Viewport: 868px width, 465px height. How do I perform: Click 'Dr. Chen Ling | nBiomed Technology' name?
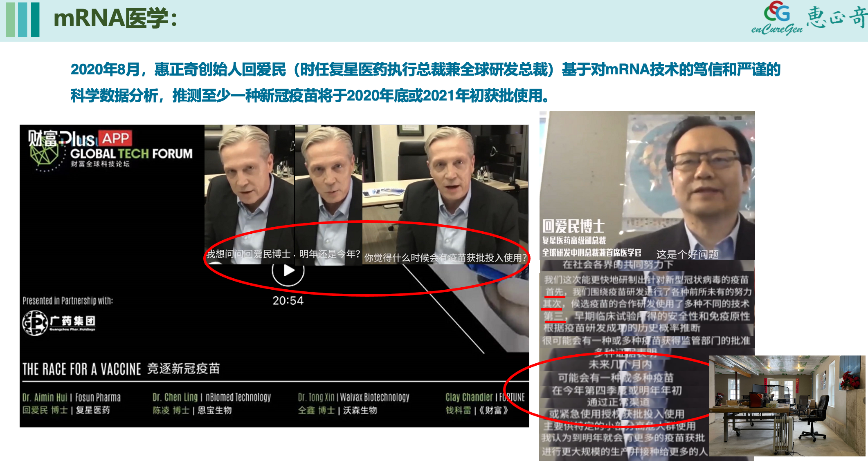[x=211, y=397]
